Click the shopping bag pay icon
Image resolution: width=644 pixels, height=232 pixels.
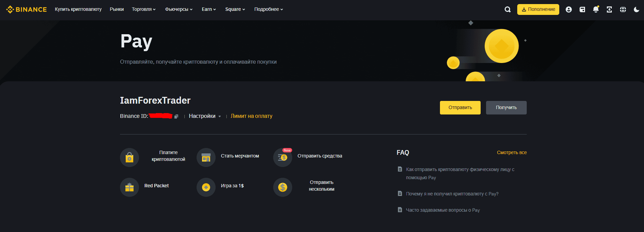pos(129,157)
